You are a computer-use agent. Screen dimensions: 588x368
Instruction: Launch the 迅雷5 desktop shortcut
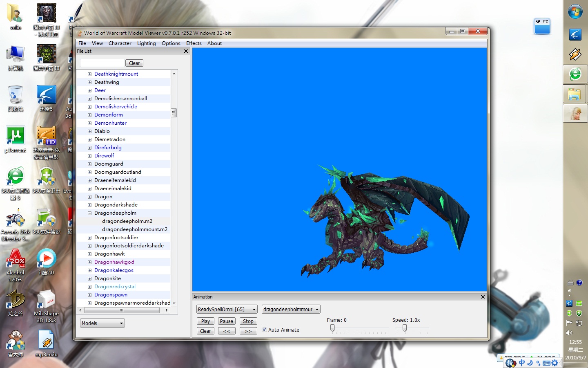coord(46,99)
